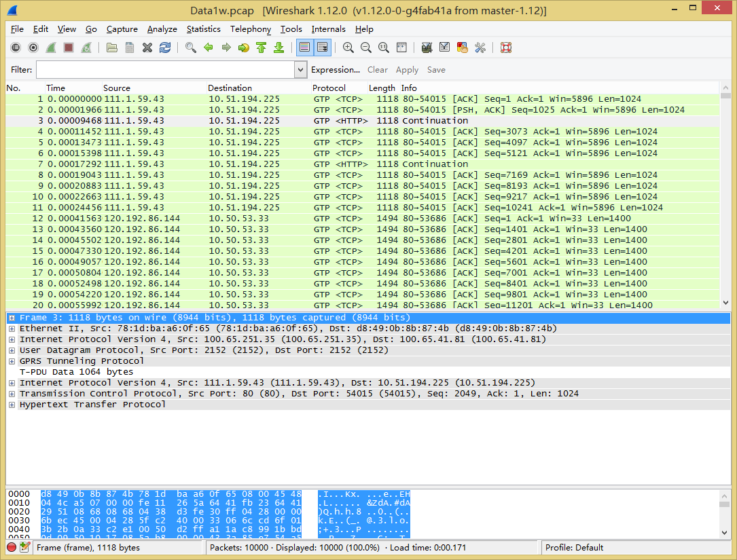Clear the display filter
Viewport: 737px width, 560px height.
(378, 70)
